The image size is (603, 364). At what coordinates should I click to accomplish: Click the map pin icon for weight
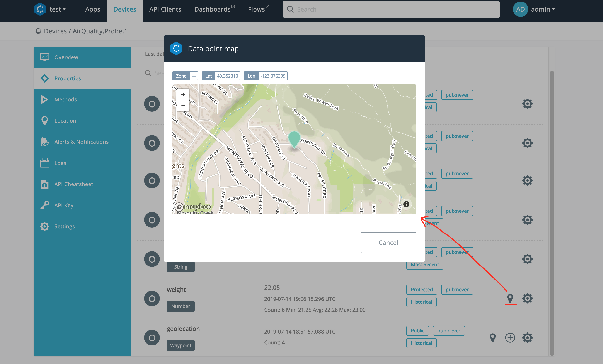(x=510, y=298)
